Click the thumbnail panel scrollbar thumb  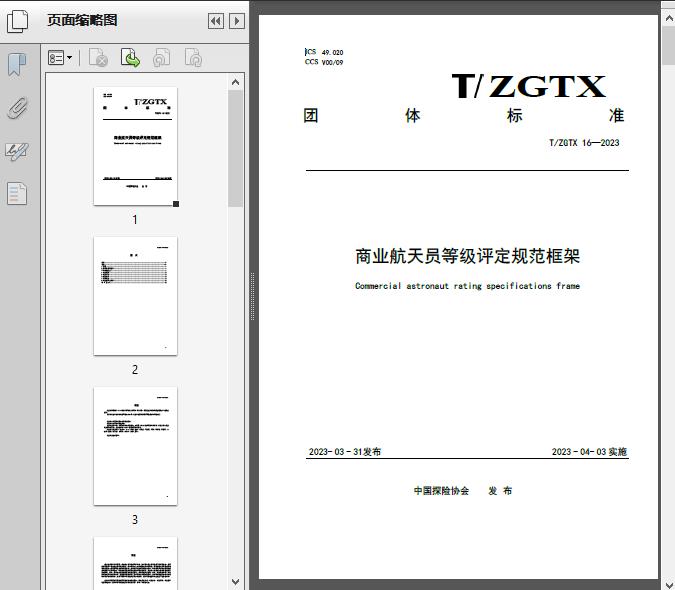tap(235, 148)
